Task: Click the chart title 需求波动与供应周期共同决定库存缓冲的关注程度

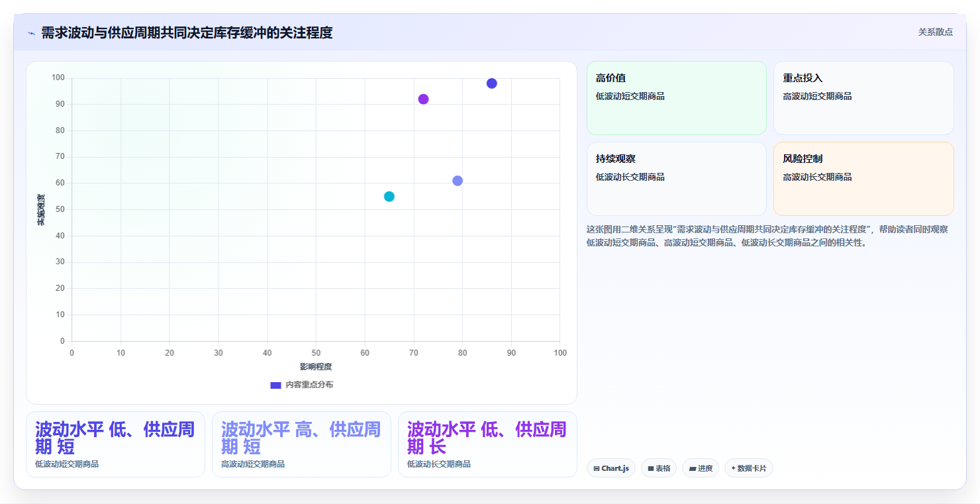Action: 187,33
